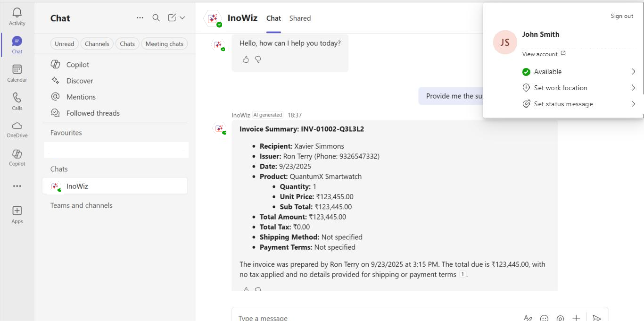Expand the Available status submenu
This screenshot has height=321, width=644.
(579, 72)
